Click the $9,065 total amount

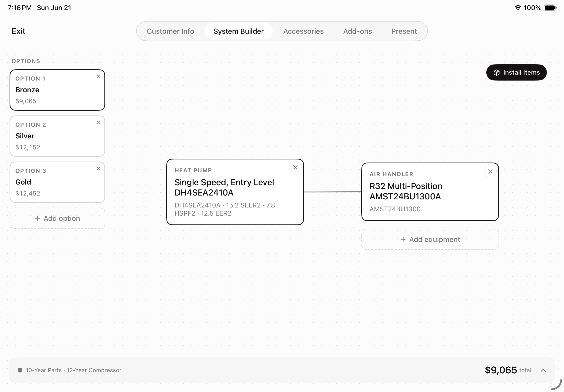point(501,370)
